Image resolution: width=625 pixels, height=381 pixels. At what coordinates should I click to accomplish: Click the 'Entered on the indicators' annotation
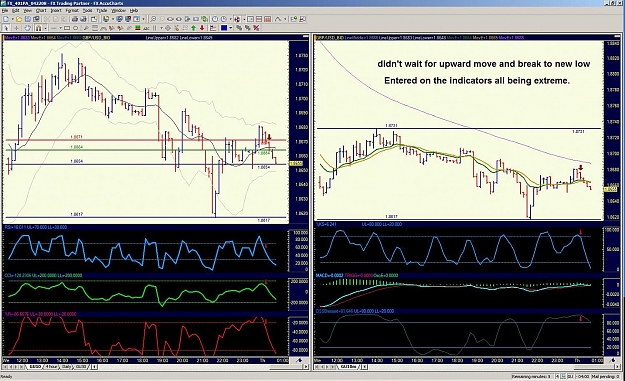[x=477, y=81]
